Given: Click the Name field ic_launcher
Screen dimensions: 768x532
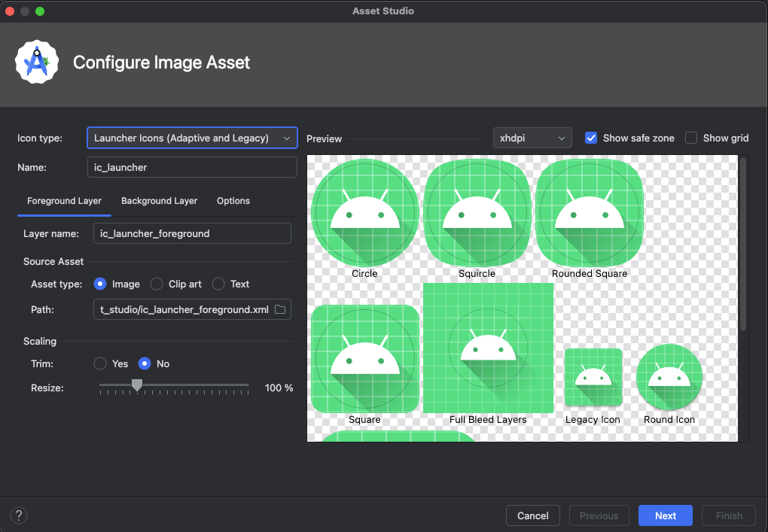Looking at the screenshot, I should 192,167.
